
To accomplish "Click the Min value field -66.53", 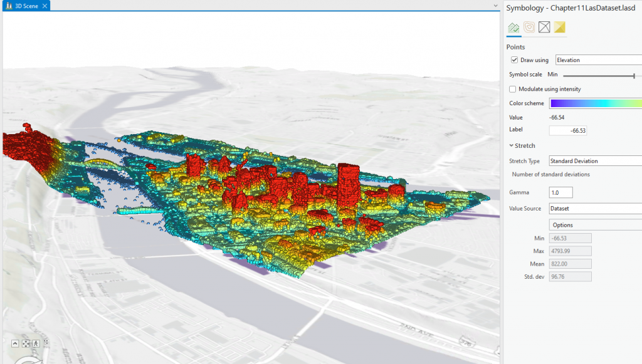I will (570, 238).
